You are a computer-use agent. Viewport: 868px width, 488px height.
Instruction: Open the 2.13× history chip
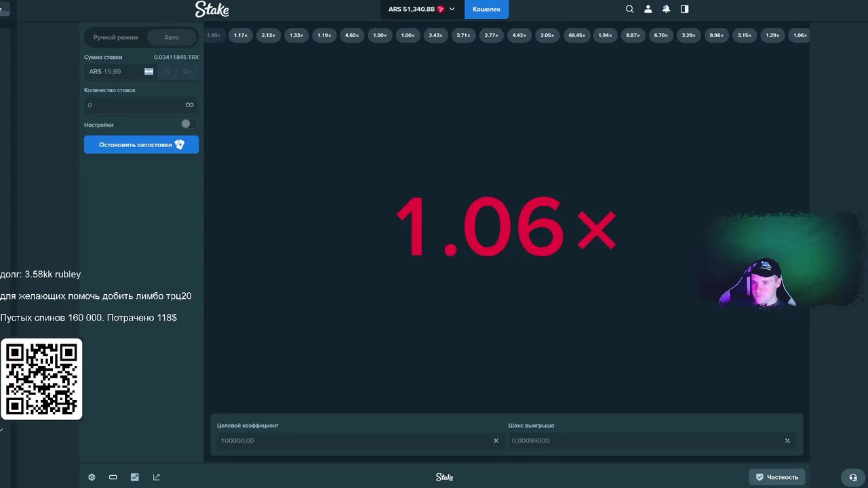269,35
